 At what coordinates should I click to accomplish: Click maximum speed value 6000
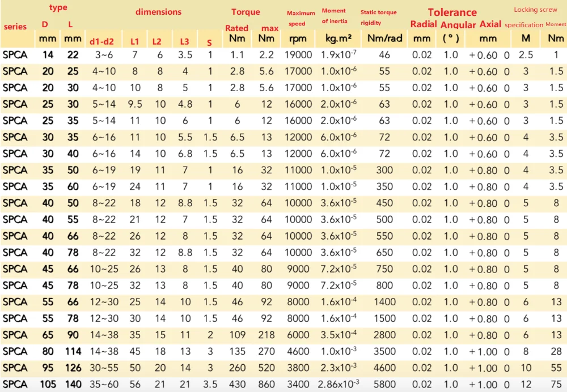298,335
